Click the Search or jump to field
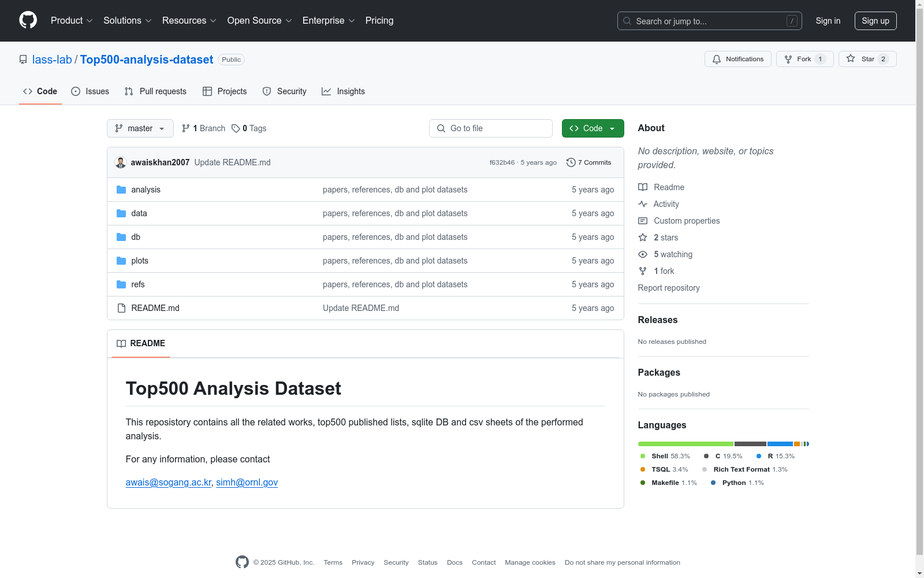The image size is (924, 578). [710, 21]
